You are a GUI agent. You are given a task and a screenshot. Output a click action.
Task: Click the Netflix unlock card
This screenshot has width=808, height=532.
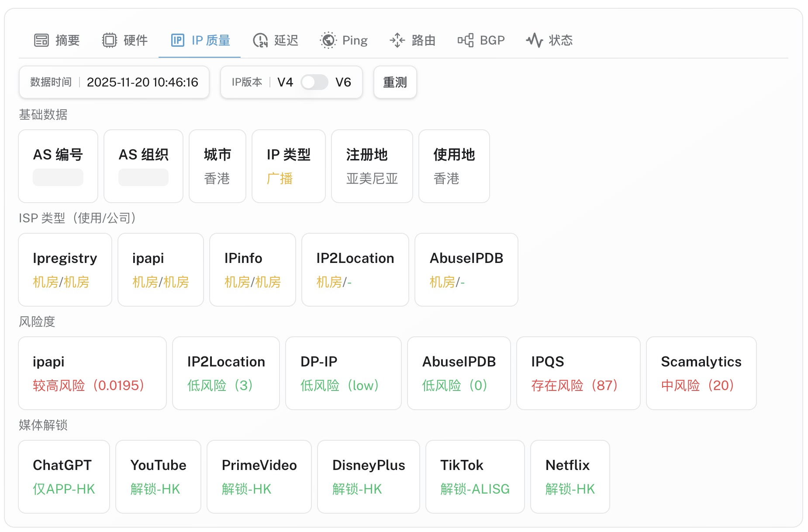(570, 477)
